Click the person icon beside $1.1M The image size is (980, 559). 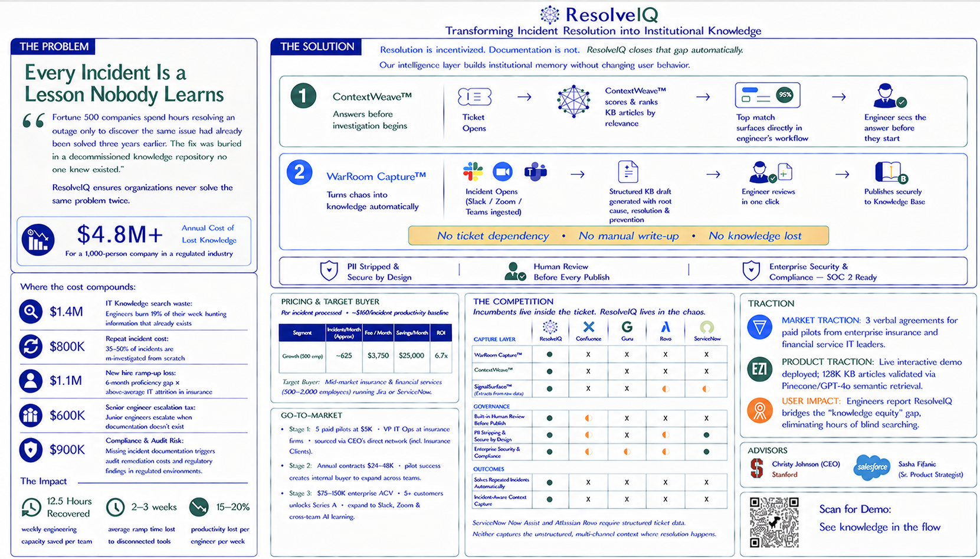click(x=31, y=381)
